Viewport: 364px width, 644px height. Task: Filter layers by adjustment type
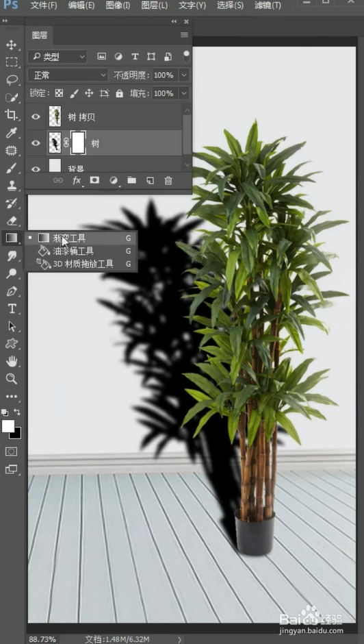(x=118, y=57)
